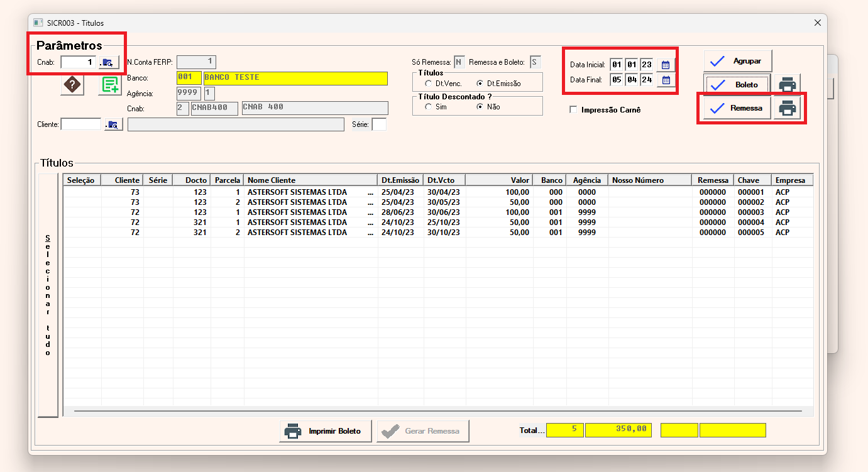Close the SICR003 - Títulos window
The image size is (868, 472).
click(x=818, y=23)
